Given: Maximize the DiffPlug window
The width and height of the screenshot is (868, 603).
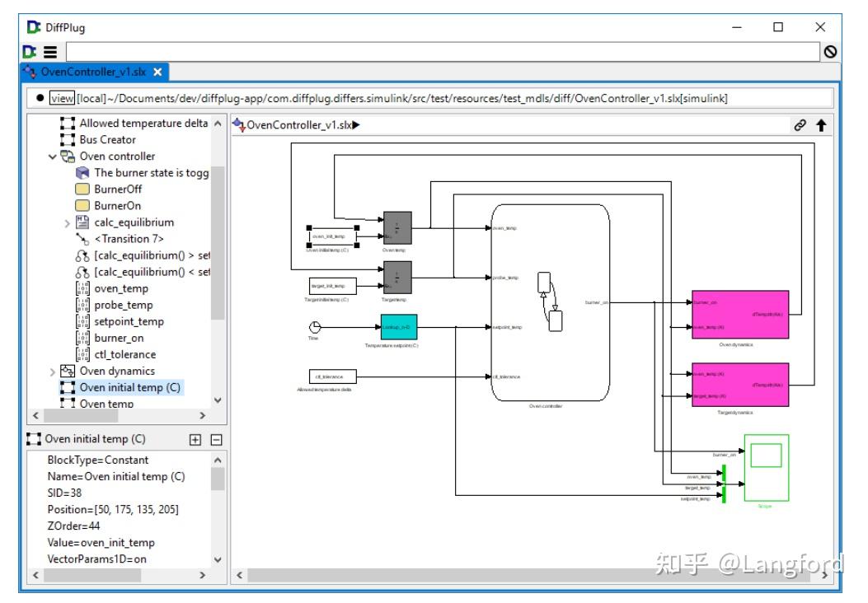Looking at the screenshot, I should point(778,27).
